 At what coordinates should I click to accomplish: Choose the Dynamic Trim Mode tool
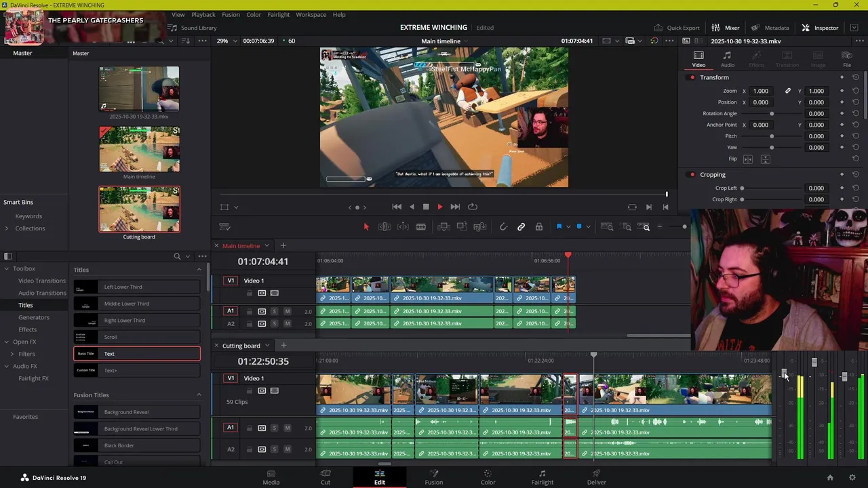tap(403, 227)
